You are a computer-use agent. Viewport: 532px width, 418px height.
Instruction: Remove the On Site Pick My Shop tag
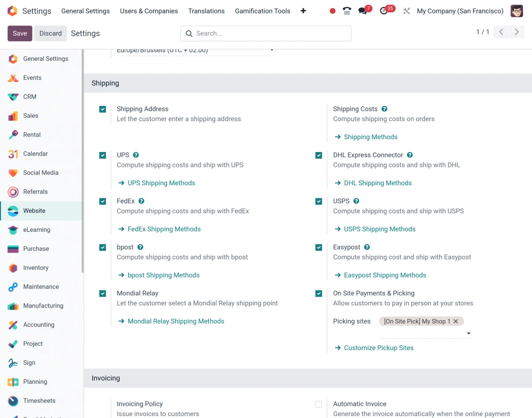click(x=456, y=321)
